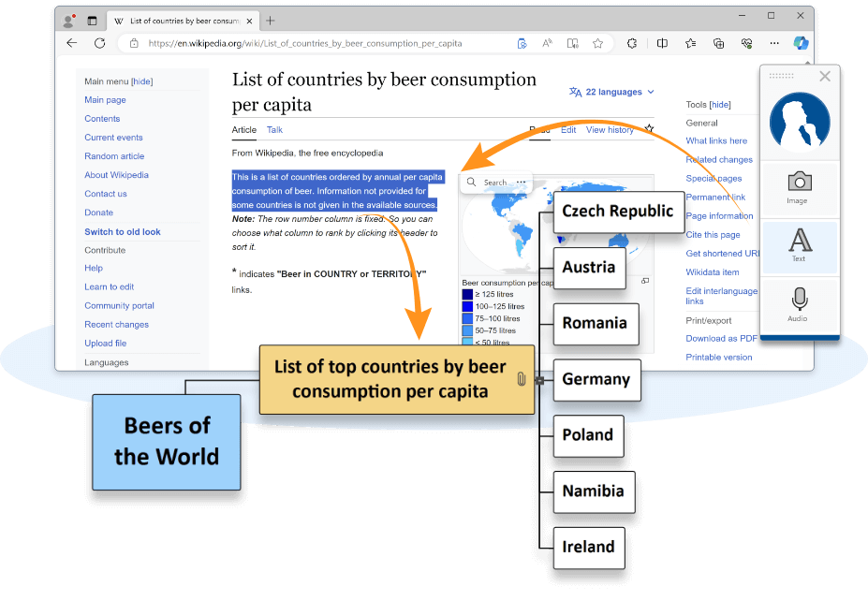Image resolution: width=868 pixels, height=601 pixels.
Task: Collapse branches with topic expander
Action: point(539,380)
